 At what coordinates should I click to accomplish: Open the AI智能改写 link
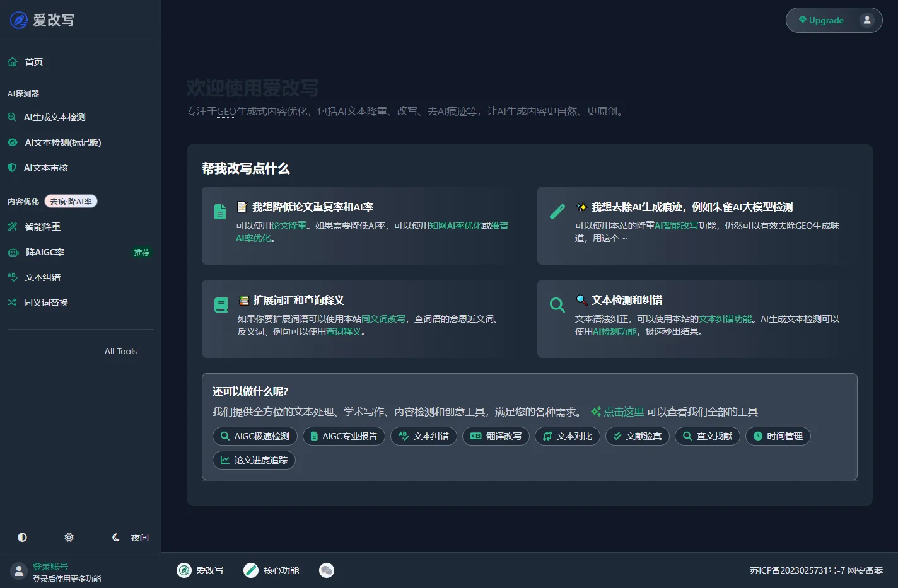pyautogui.click(x=676, y=226)
